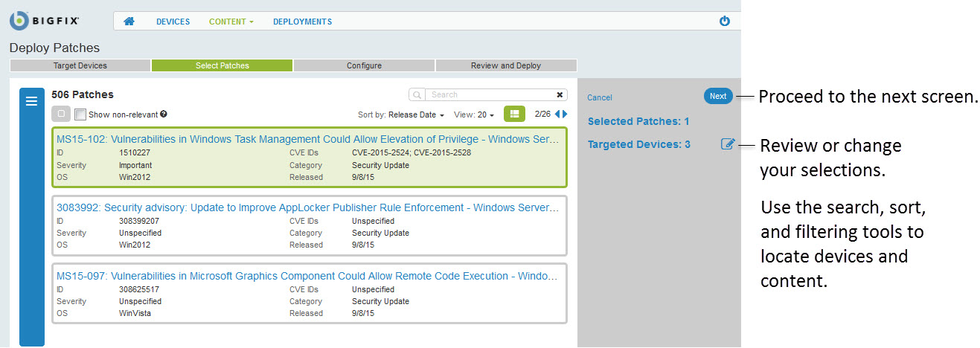
Task: Open the MS15-102 patch title link
Action: [308, 139]
